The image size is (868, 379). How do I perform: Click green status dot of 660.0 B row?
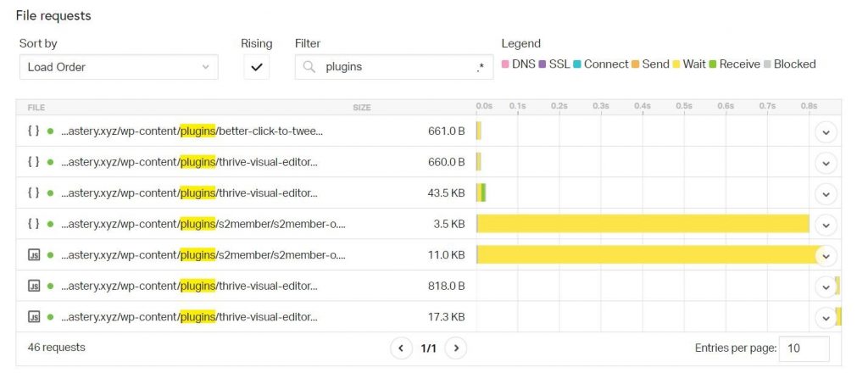click(50, 162)
